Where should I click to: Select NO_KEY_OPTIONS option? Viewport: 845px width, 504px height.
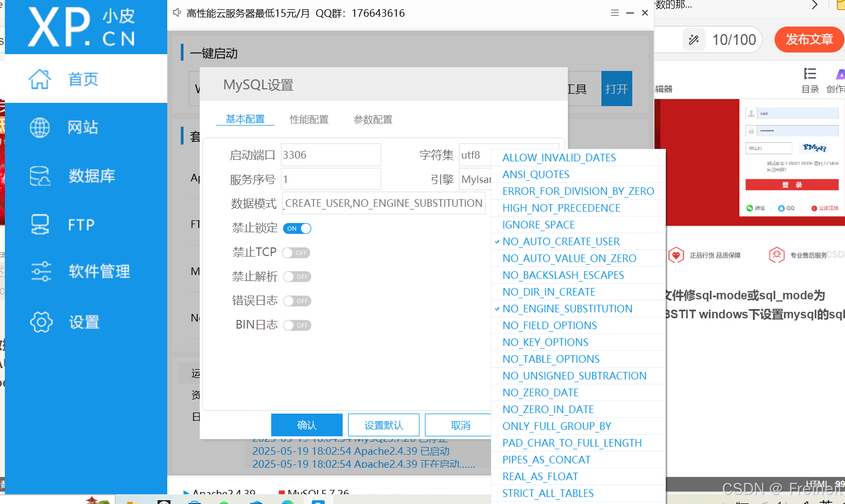(578, 342)
